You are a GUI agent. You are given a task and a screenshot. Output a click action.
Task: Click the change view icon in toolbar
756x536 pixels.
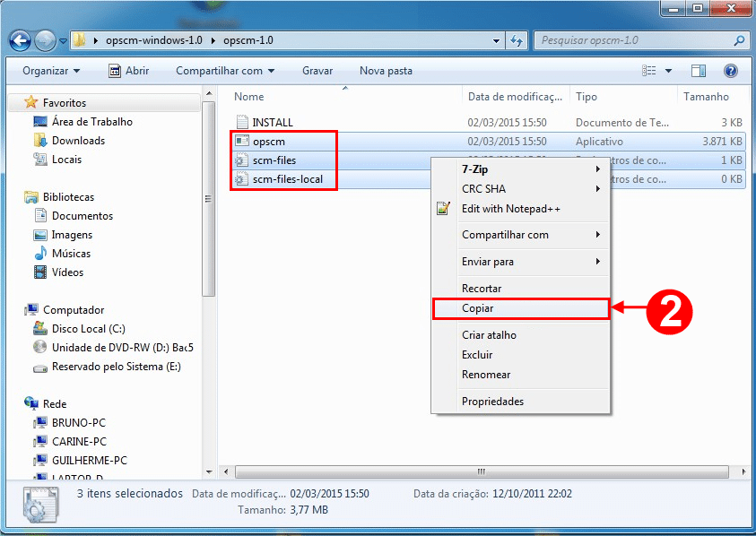tap(650, 71)
